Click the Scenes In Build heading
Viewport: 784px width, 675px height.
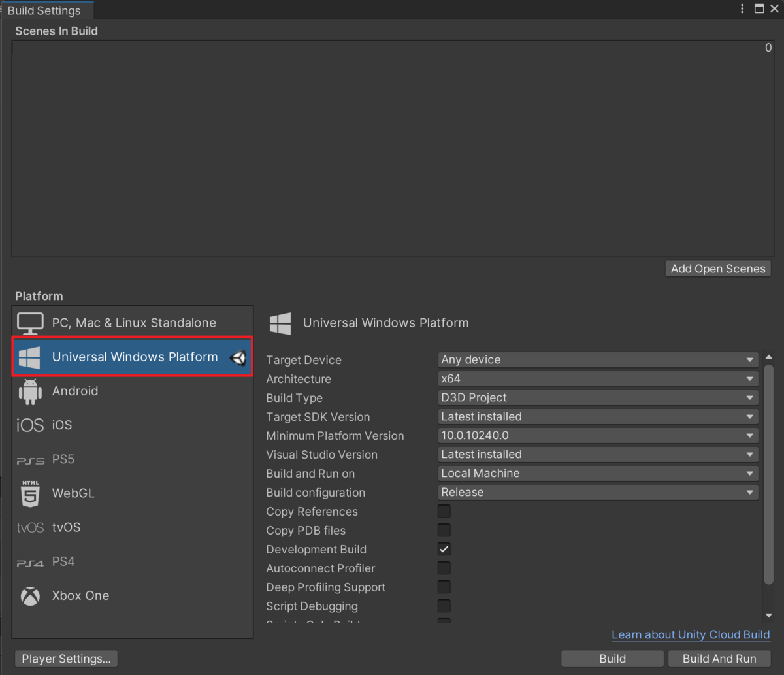(57, 31)
